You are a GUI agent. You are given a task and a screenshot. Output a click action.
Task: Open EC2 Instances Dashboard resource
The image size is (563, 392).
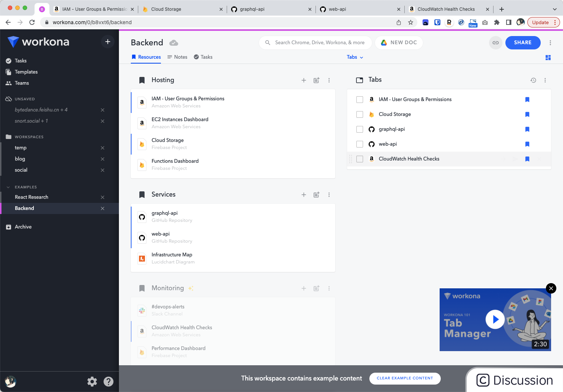pos(233,123)
